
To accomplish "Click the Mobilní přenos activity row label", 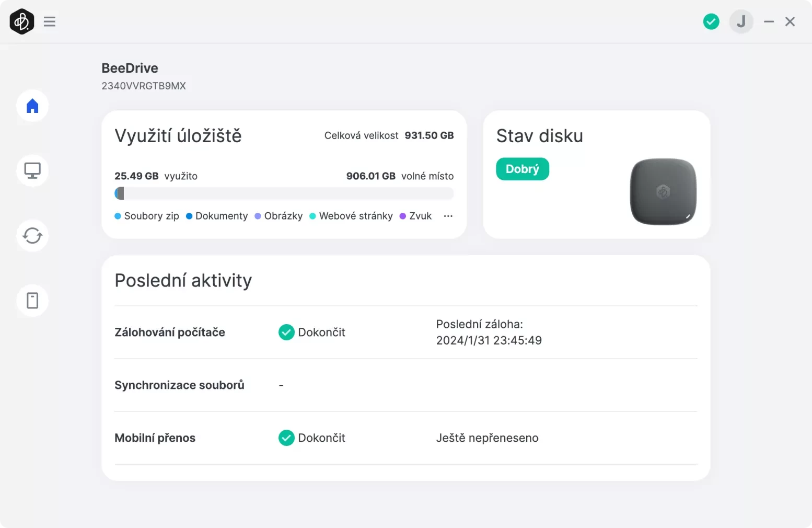I will click(x=155, y=438).
